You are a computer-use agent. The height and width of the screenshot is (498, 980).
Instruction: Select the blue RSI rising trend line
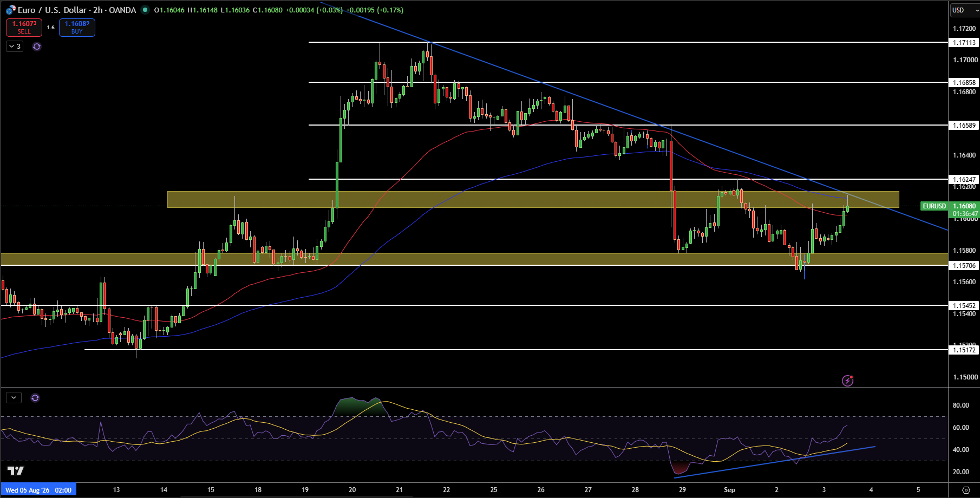[774, 462]
